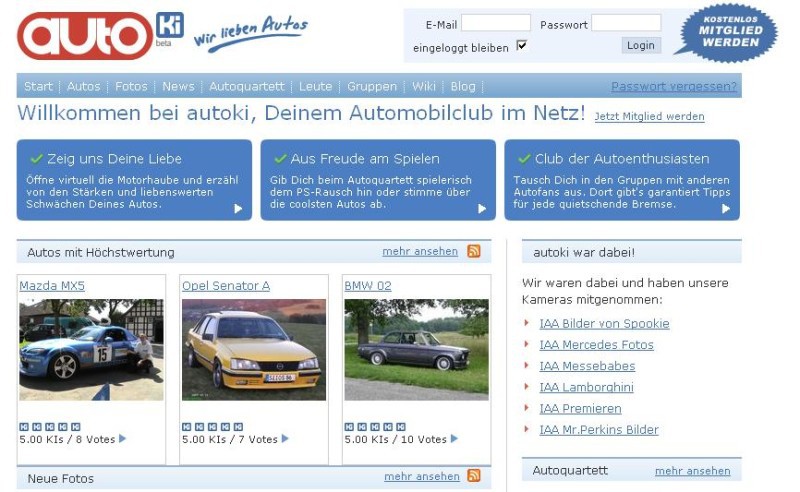Click the arrow in Aus Freude am Spielen box
800x492 pixels.
(x=482, y=209)
